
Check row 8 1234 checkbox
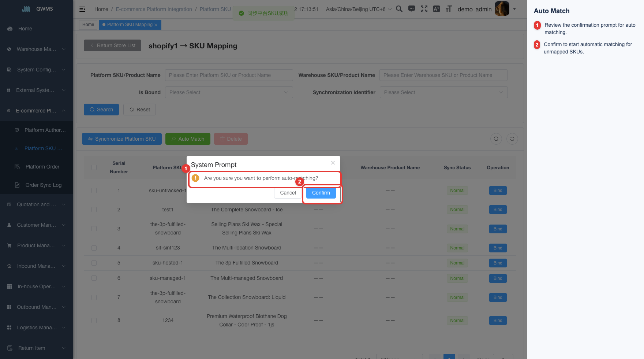pyautogui.click(x=94, y=321)
